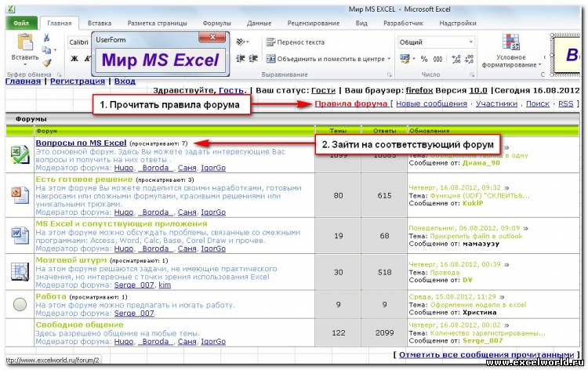Switch to the Рецензирование tab
This screenshot has height=370, width=588.
point(313,23)
